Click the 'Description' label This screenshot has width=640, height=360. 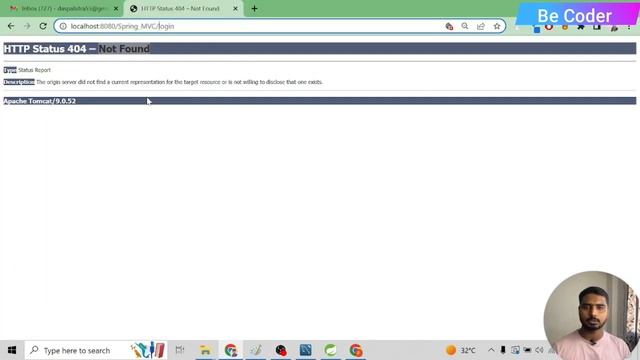tap(19, 82)
